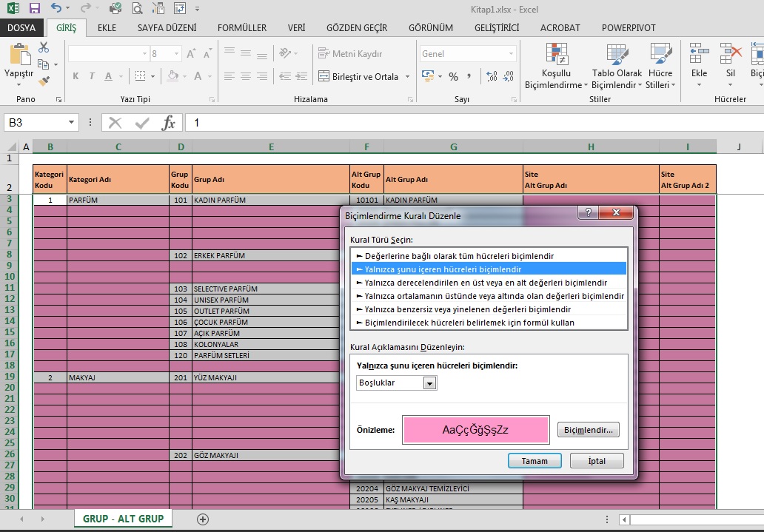764x532 pixels.
Task: Expand the Name Box dropdown arrow
Action: [x=71, y=122]
